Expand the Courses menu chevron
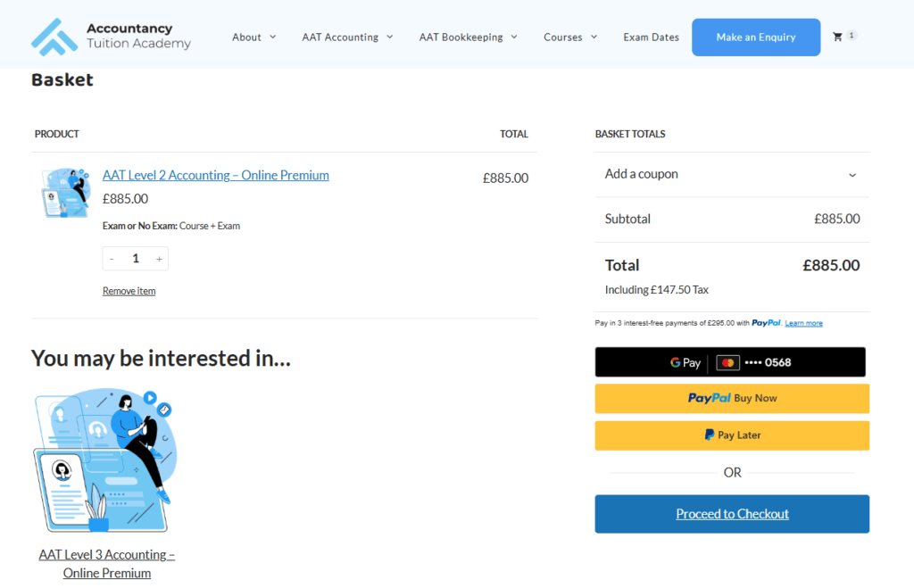 click(594, 37)
